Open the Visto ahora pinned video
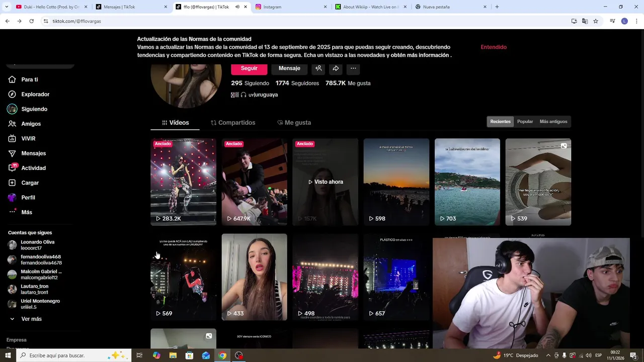Viewport: 644px width, 362px height. pos(325,182)
